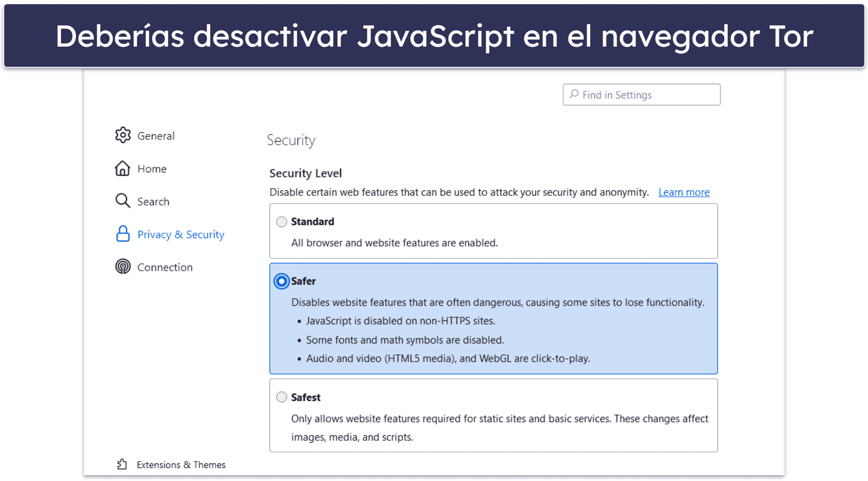Follow the Learn more link
The image size is (868, 481).
click(683, 192)
